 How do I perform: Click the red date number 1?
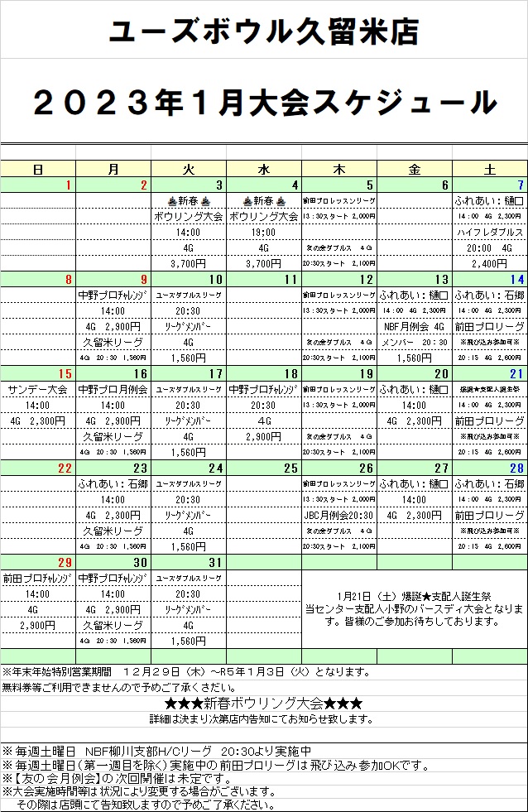click(x=68, y=185)
